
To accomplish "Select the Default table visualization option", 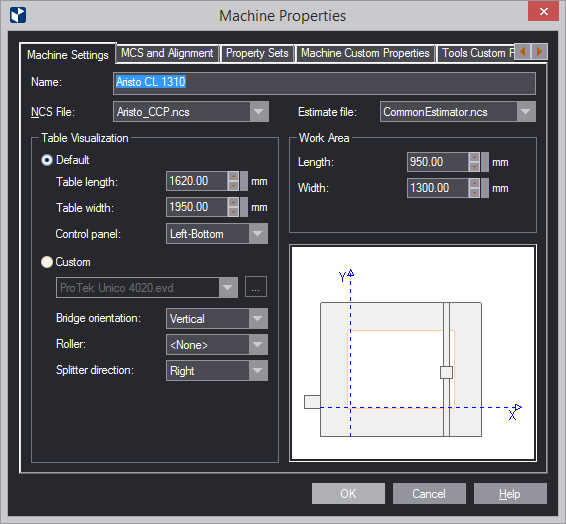I will (x=47, y=160).
